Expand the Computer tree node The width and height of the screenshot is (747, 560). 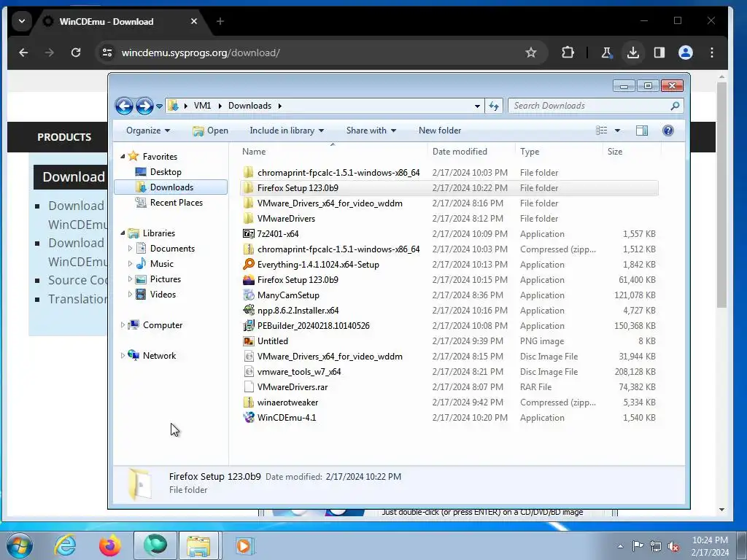point(123,324)
